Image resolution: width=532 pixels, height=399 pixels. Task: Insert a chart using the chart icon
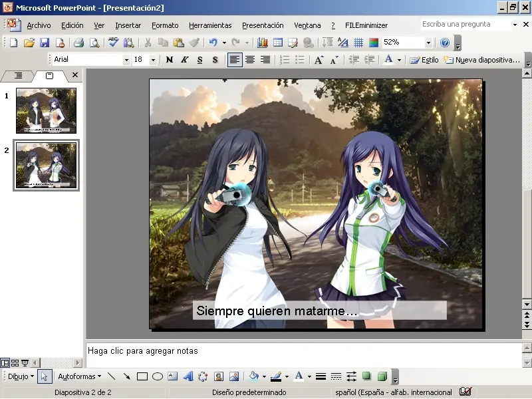point(263,43)
